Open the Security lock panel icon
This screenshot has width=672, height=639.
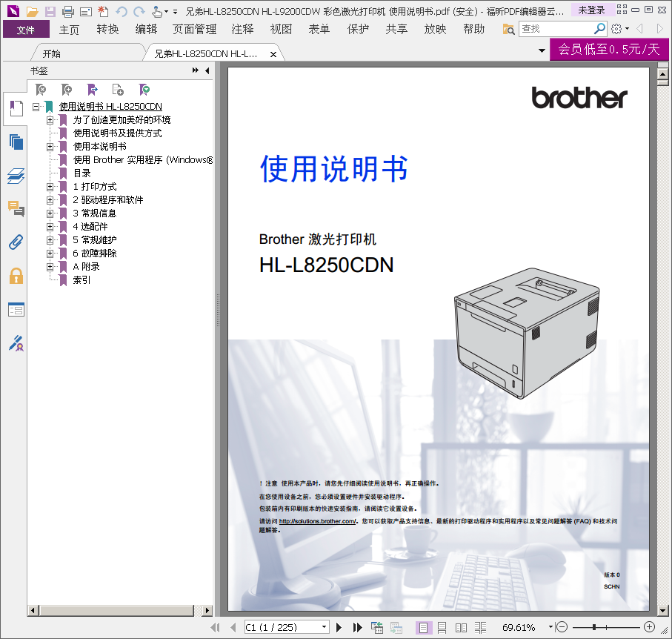pos(16,276)
